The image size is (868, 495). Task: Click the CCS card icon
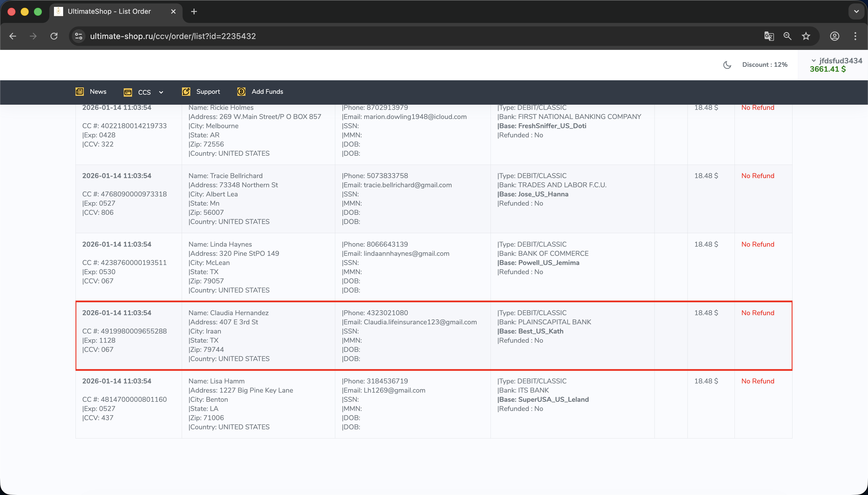coord(128,92)
